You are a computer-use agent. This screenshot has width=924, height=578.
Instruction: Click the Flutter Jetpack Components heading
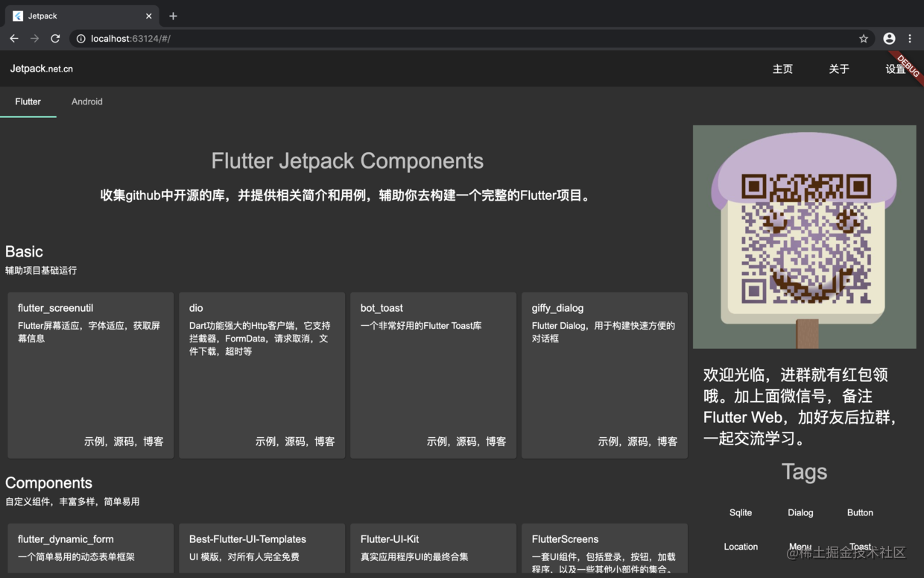pos(347,161)
